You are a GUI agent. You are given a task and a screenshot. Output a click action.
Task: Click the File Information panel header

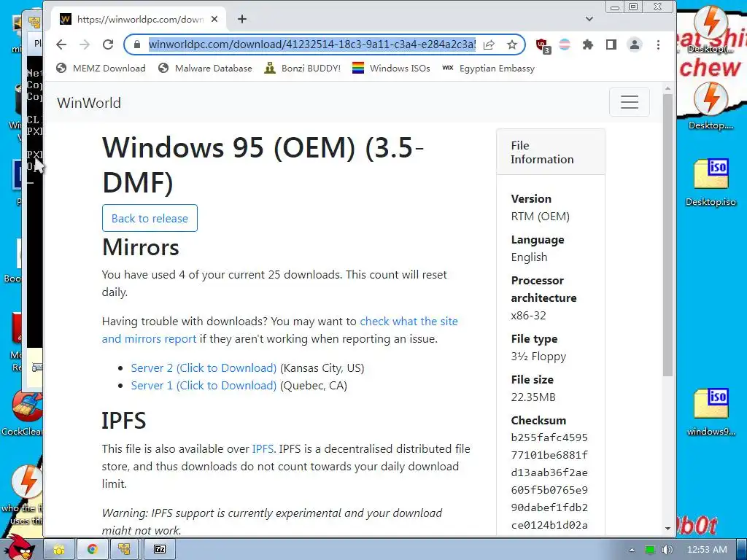pyautogui.click(x=551, y=152)
